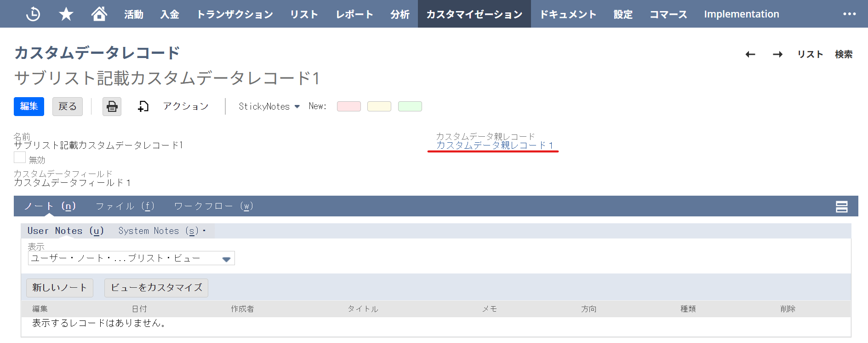Screen dimensions: 868x343
Task: Click the 表示するレコードはありません message
Action: [99, 323]
